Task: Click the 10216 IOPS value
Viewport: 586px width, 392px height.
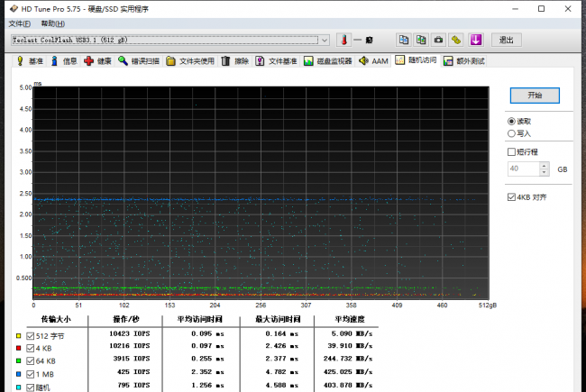Action: 129,346
